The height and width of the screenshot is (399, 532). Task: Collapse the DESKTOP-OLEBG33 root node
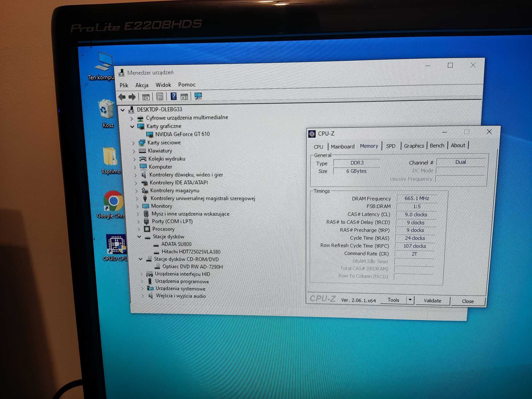123,110
